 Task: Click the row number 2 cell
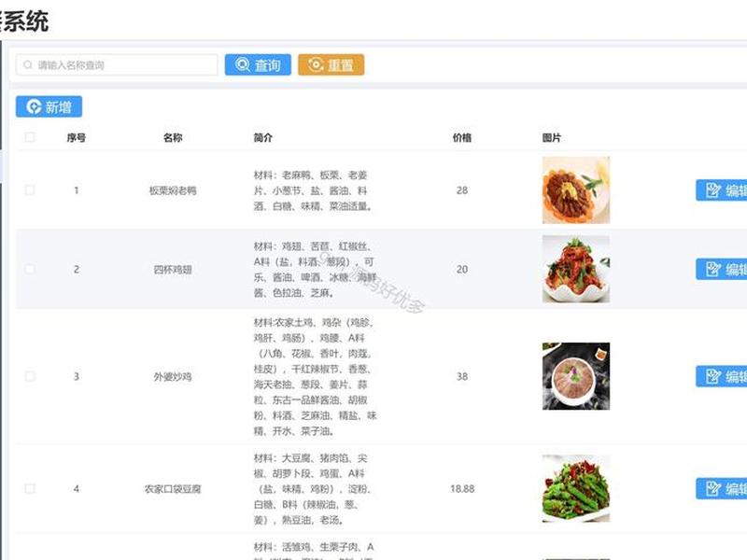[77, 269]
